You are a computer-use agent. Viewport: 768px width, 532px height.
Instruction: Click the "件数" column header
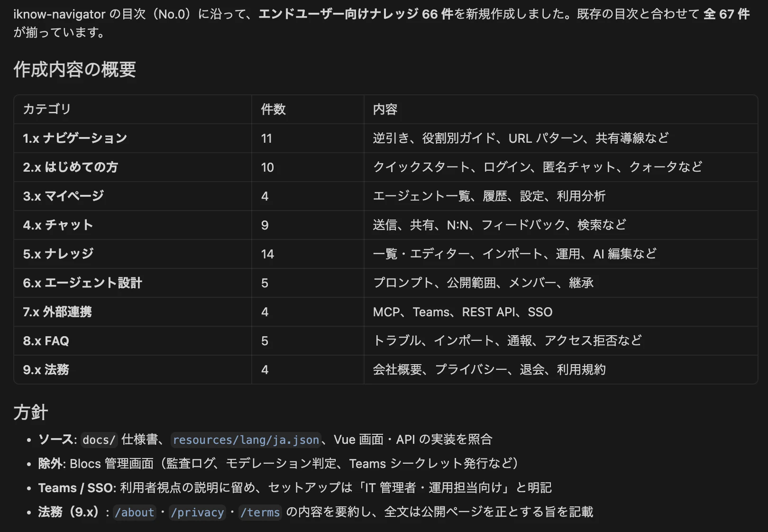pyautogui.click(x=273, y=110)
